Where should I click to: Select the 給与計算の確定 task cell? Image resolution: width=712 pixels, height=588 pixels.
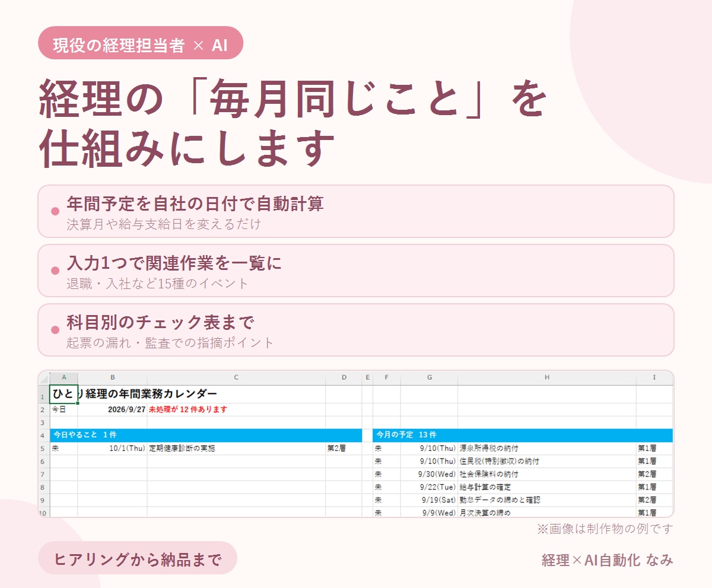point(486,487)
